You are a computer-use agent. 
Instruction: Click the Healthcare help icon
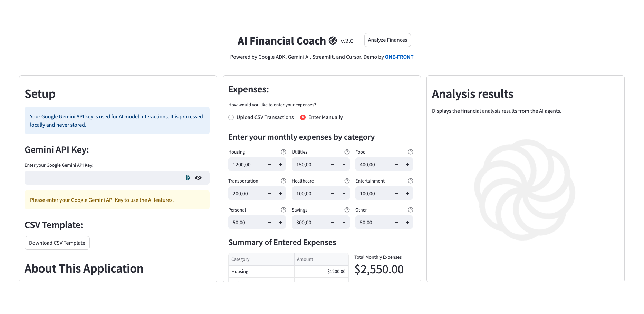coord(347,181)
